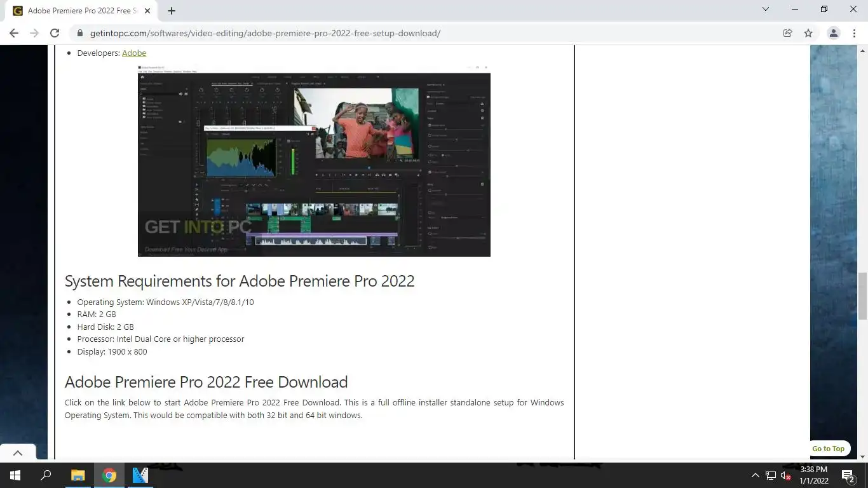Screen dimensions: 868x488
Task: Open the Chrome three-dot menu
Action: click(x=853, y=33)
